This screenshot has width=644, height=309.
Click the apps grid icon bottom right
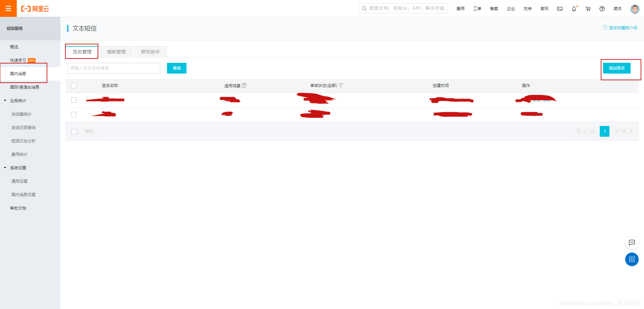pos(632,259)
